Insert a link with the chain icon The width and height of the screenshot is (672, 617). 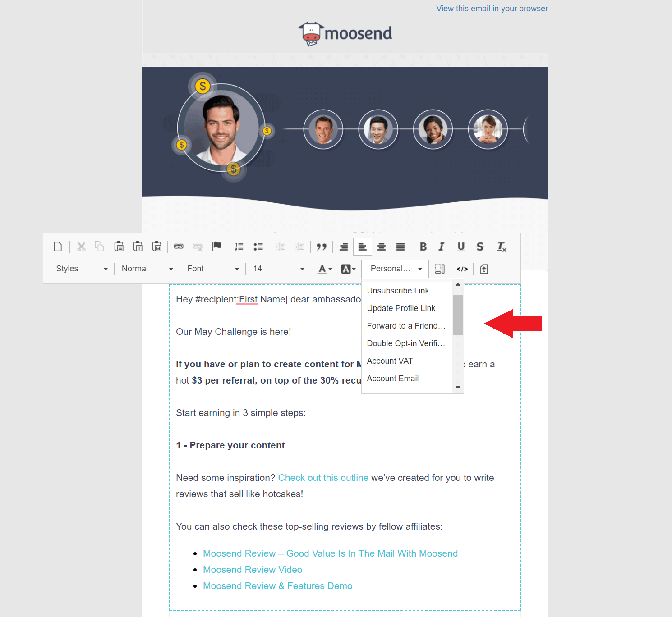pos(179,247)
